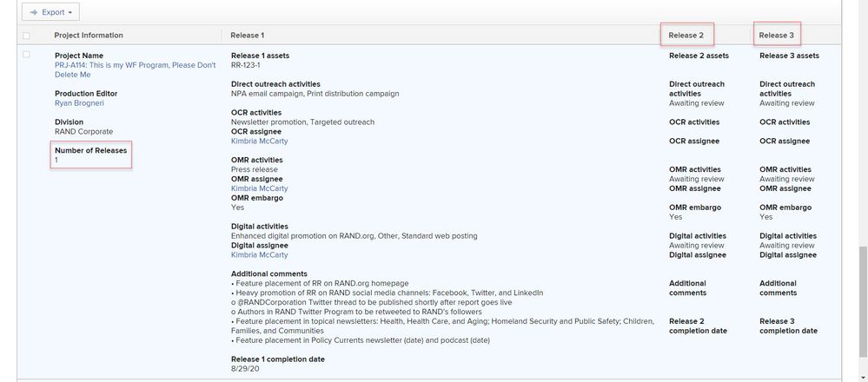Click the Export arrow icon

[x=34, y=12]
